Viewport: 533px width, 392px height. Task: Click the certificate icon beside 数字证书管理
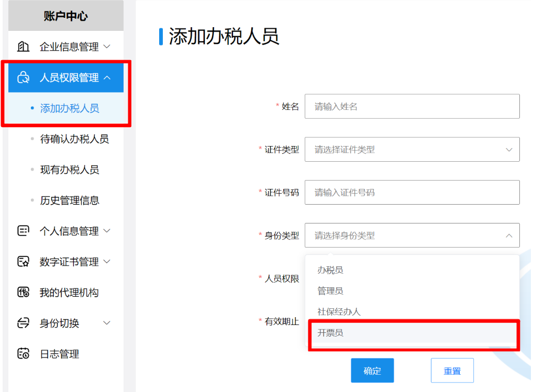click(23, 262)
